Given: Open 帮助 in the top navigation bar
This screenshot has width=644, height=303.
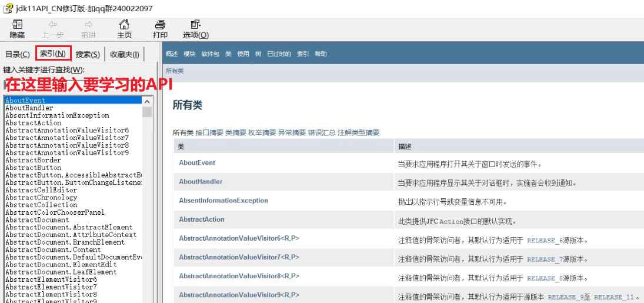Looking at the screenshot, I should click(x=321, y=54).
